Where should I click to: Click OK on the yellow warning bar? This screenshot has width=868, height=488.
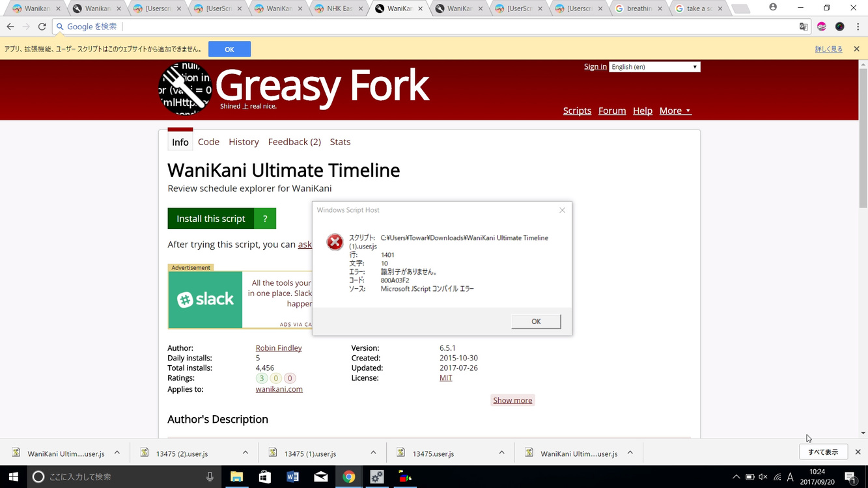[x=229, y=49]
